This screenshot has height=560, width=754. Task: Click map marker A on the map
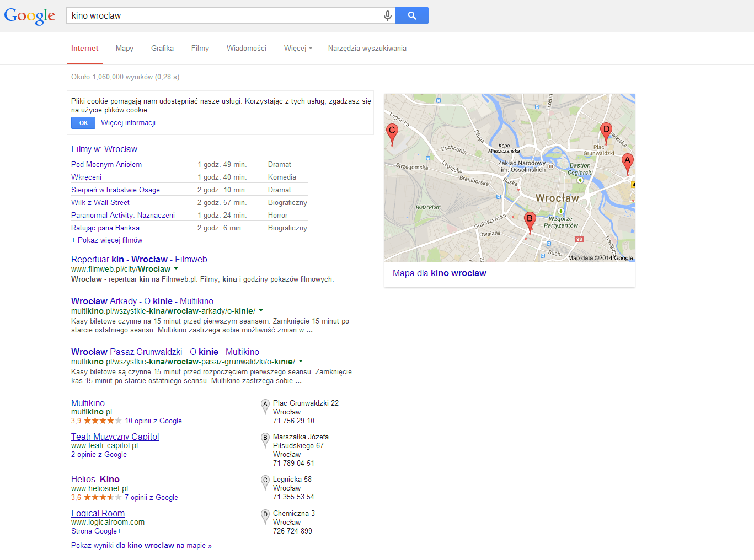pyautogui.click(x=627, y=164)
